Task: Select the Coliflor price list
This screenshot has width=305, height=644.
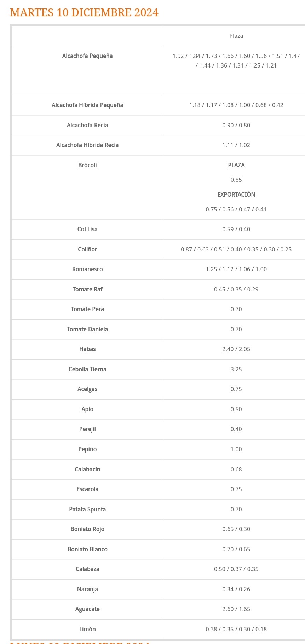Action: [236, 249]
